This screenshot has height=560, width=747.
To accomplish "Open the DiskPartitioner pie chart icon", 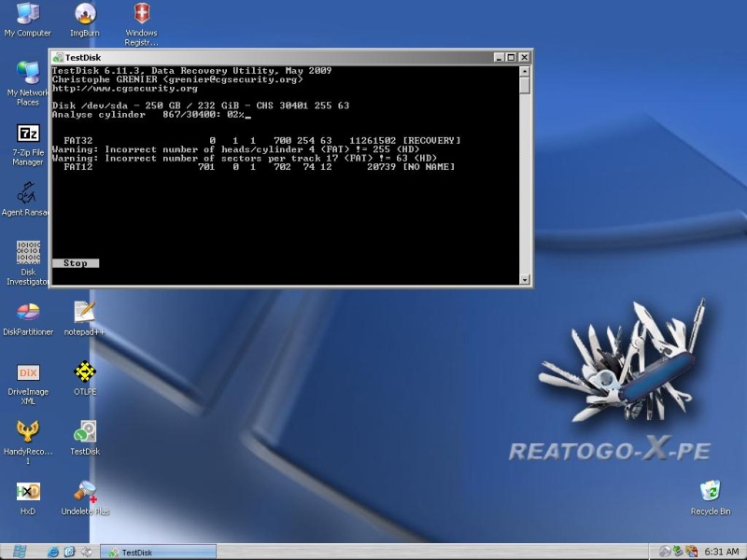I will pos(28,318).
